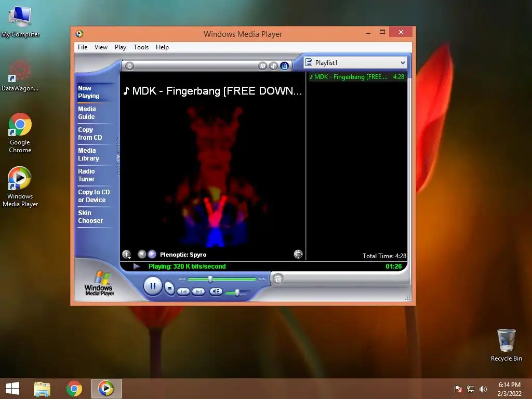The image size is (532, 399).
Task: Toggle the menu bar show/hide button
Action: [x=129, y=66]
